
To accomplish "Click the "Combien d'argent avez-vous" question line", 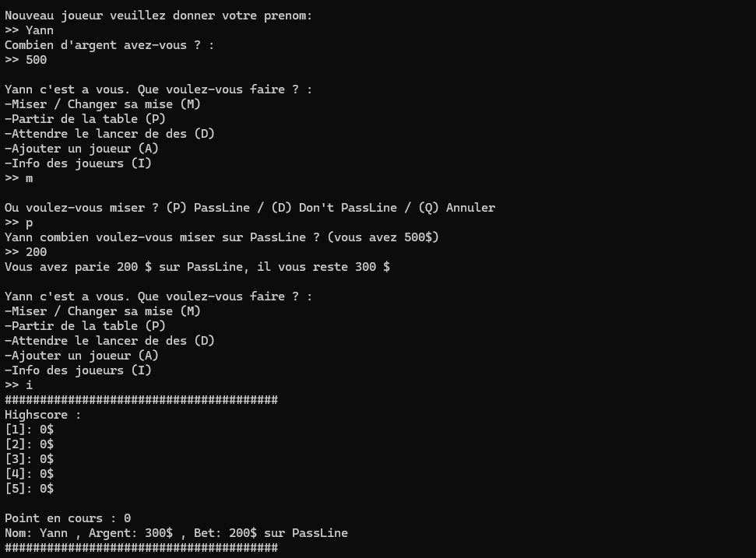I will 109,45.
